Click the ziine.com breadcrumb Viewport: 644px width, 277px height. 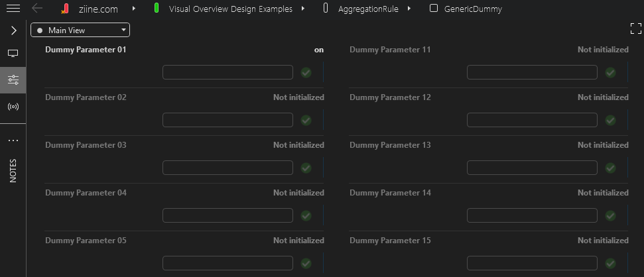coord(97,9)
